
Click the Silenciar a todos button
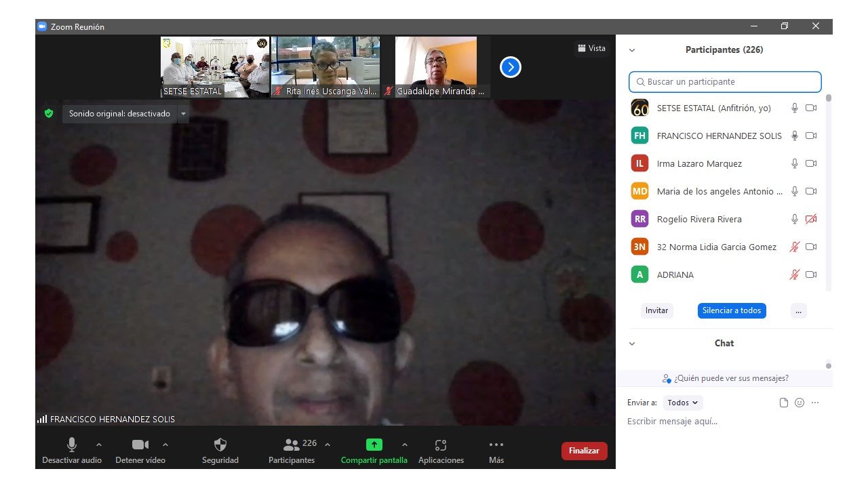[732, 310]
